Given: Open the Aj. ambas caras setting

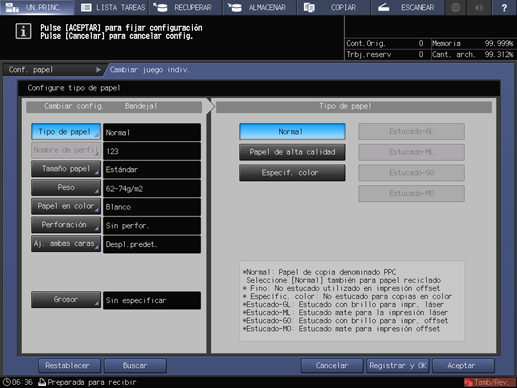Looking at the screenshot, I should [x=66, y=244].
